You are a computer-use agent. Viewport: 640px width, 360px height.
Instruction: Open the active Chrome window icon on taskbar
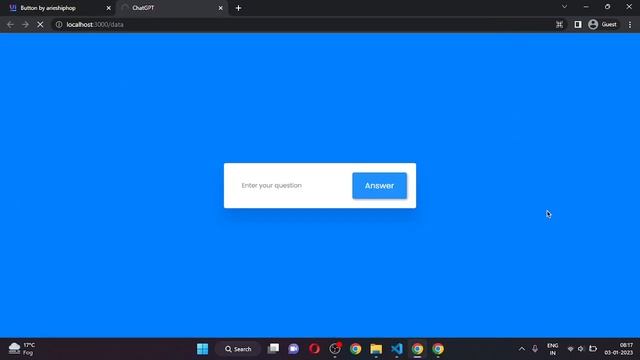coord(417,349)
